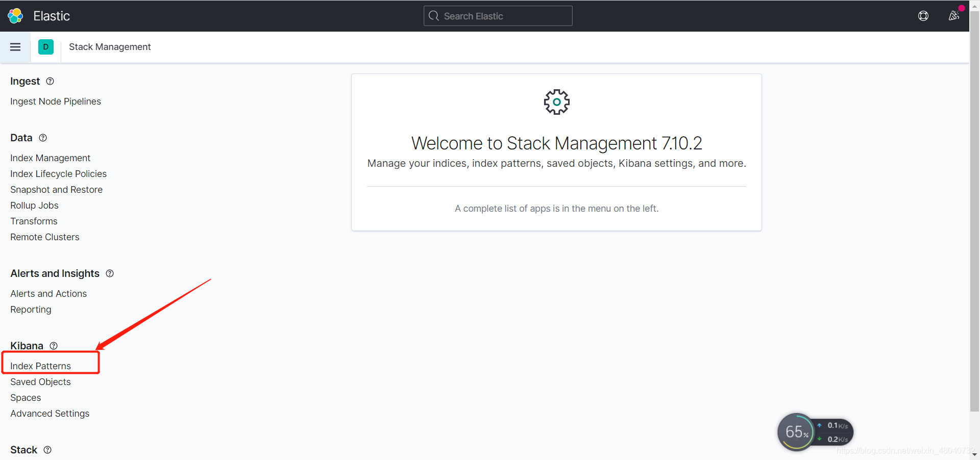
Task: Open Snapshot and Restore
Action: point(56,190)
